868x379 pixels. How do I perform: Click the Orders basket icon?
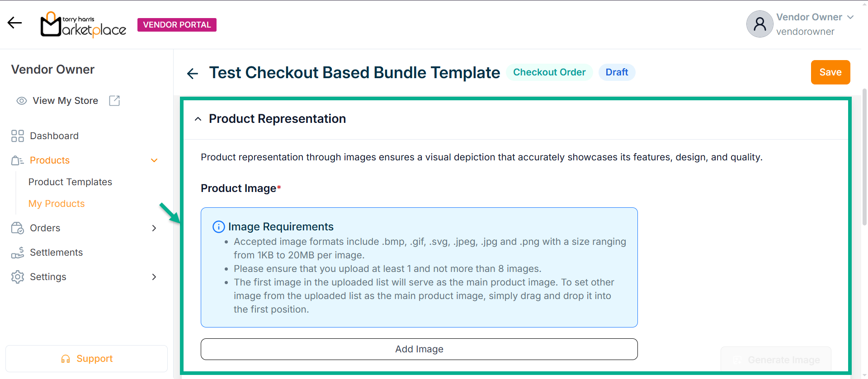[18, 228]
